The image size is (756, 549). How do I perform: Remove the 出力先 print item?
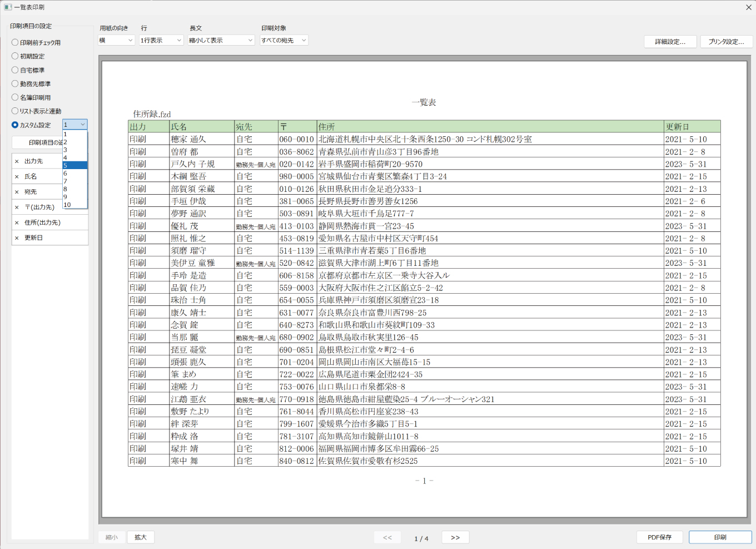tap(17, 161)
